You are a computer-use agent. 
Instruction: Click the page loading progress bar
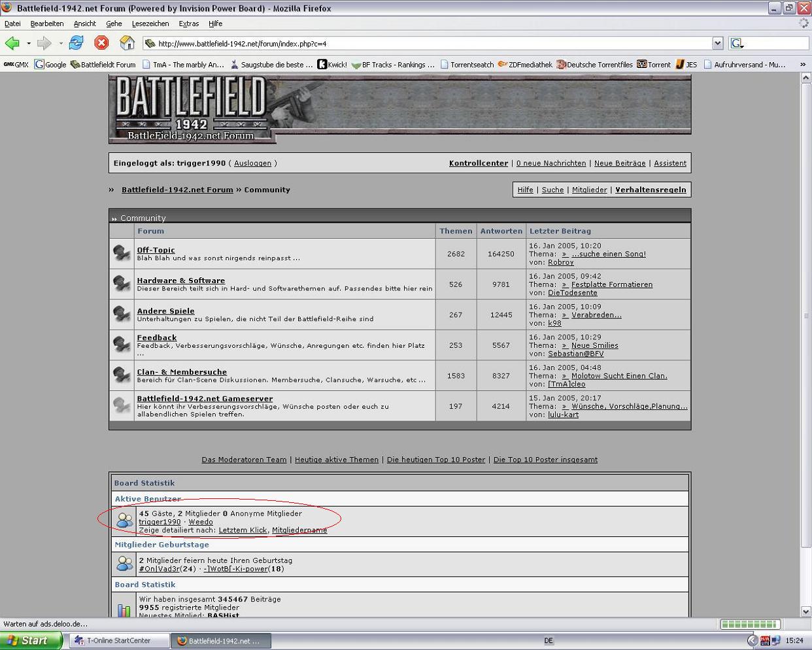[750, 624]
